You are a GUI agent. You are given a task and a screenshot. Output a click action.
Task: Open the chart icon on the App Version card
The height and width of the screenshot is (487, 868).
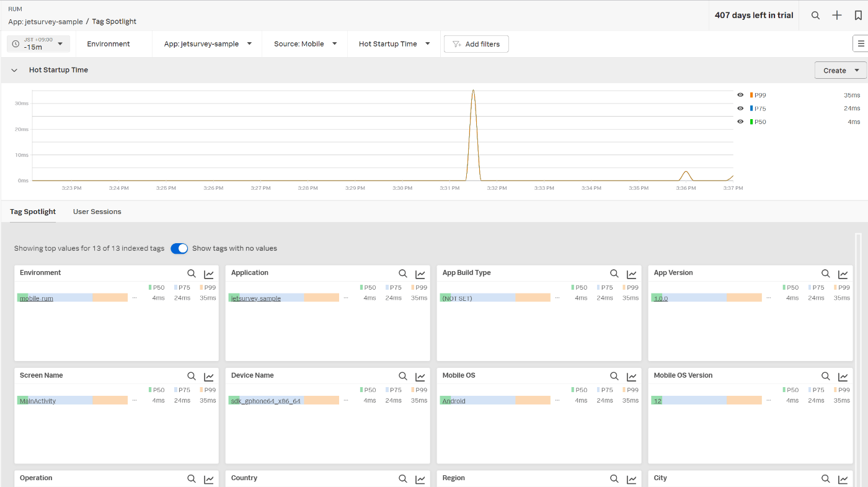click(843, 274)
